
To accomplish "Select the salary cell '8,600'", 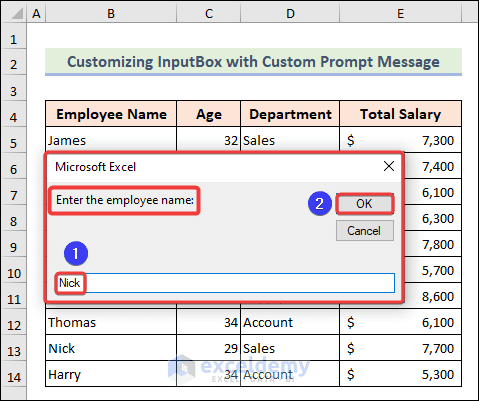I will (x=433, y=296).
